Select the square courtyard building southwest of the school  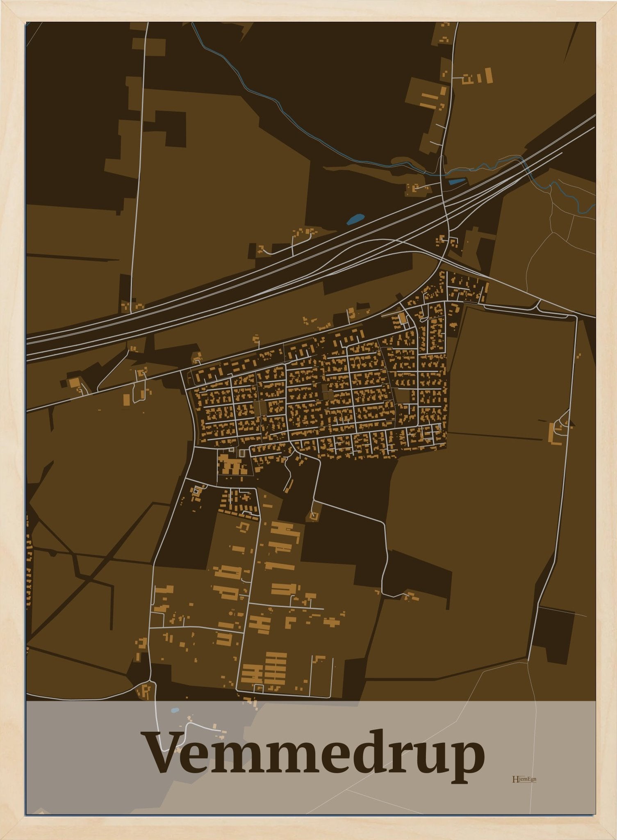pyautogui.click(x=196, y=491)
